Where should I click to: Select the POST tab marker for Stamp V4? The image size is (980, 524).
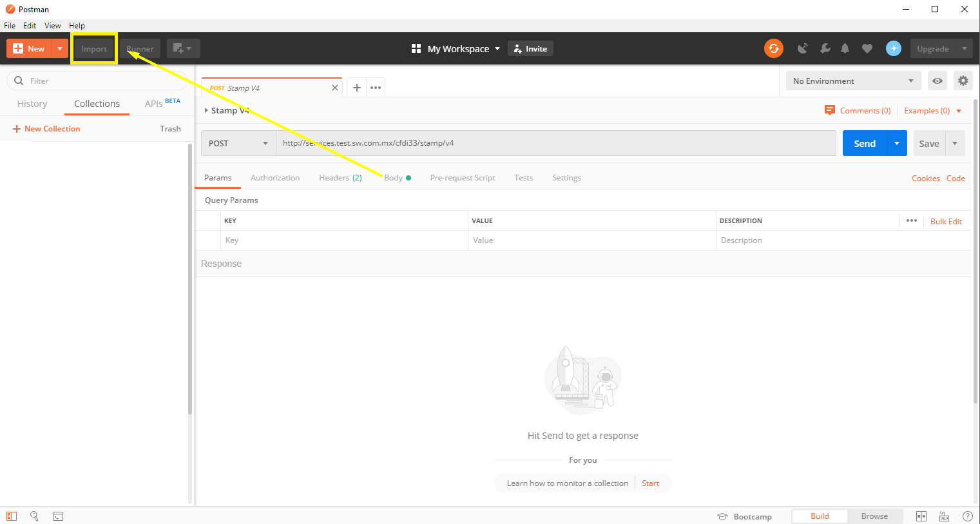(217, 88)
